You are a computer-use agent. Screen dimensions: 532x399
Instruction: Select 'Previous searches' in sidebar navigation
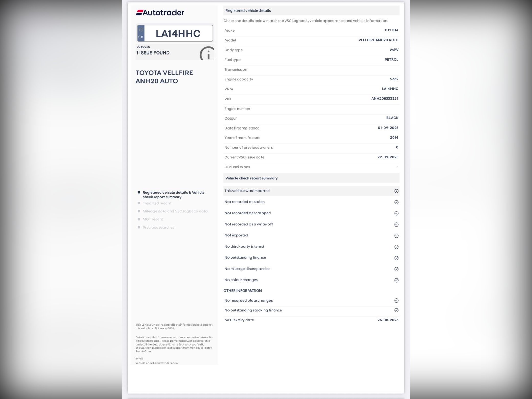pyautogui.click(x=158, y=227)
